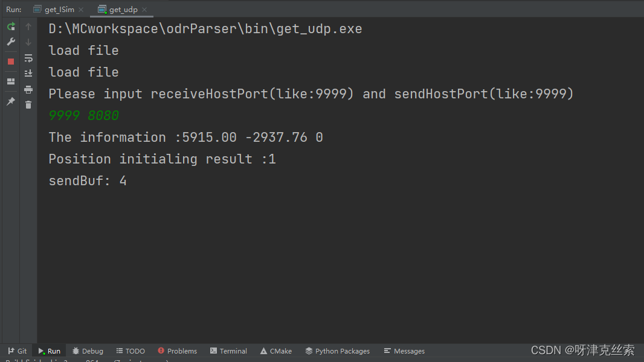
Task: Open the Git tool window
Action: (x=18, y=351)
